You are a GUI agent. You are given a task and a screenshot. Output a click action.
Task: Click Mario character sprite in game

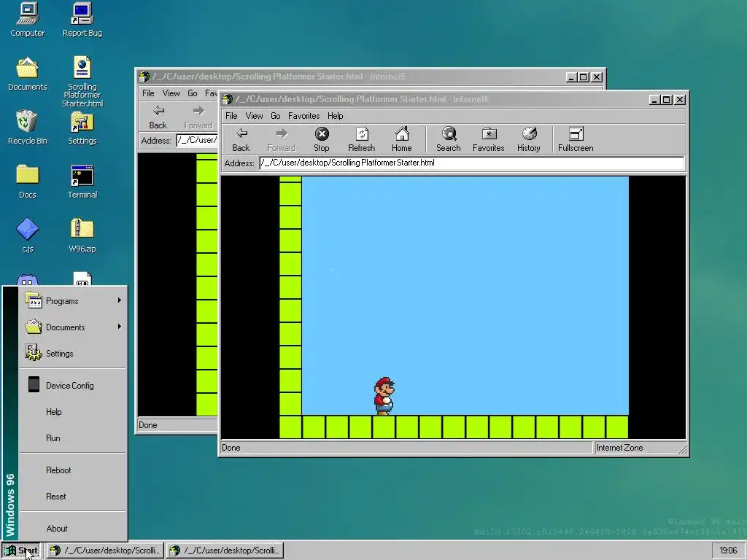[384, 396]
